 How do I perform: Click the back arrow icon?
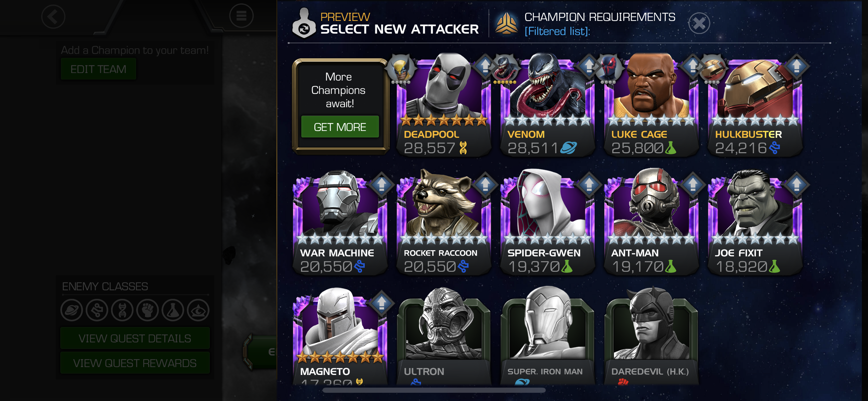click(x=53, y=16)
